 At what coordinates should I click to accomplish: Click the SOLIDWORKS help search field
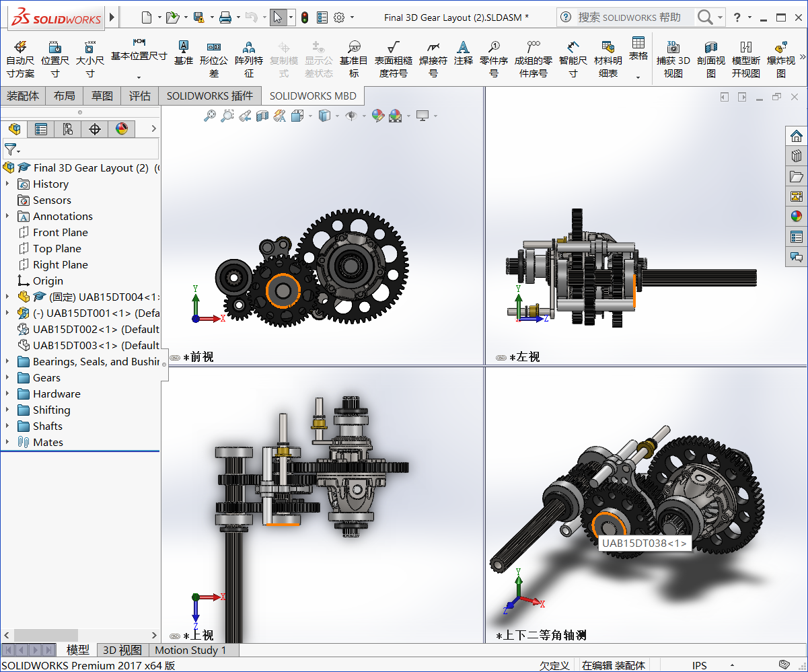634,17
